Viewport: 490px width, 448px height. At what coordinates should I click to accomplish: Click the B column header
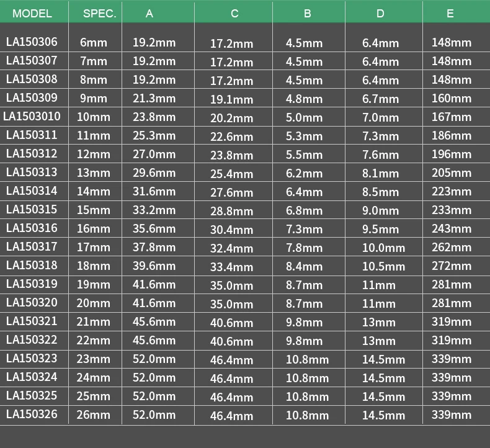tap(308, 14)
